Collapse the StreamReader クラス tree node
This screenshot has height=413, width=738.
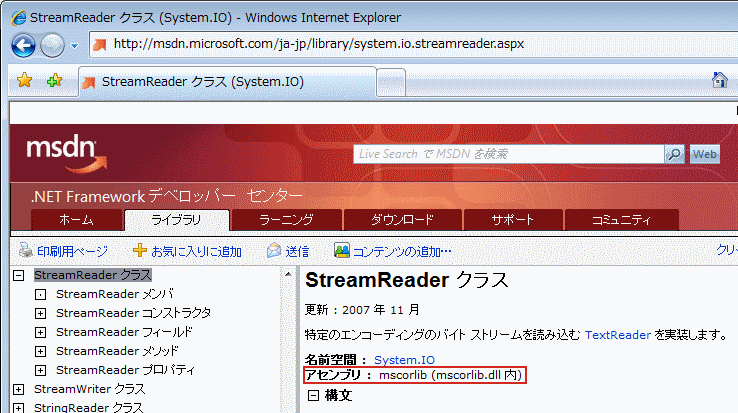pyautogui.click(x=18, y=275)
